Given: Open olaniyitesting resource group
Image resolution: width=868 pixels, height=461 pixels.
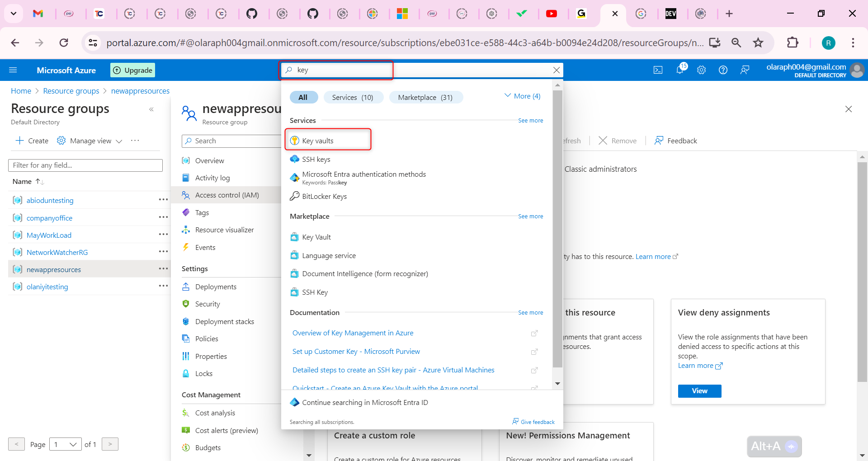Looking at the screenshot, I should point(47,287).
